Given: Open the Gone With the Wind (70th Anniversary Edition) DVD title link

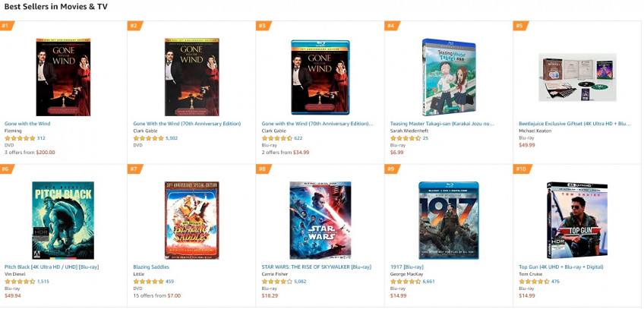Looking at the screenshot, I should point(187,124).
